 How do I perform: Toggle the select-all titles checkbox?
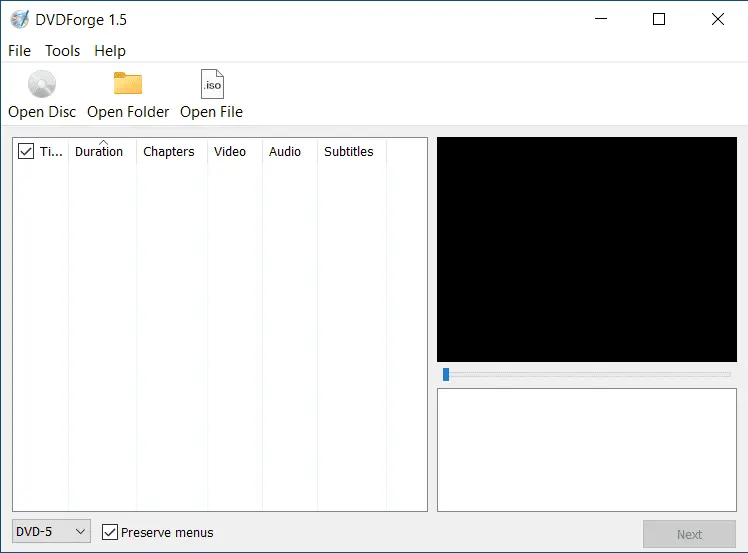[26, 152]
